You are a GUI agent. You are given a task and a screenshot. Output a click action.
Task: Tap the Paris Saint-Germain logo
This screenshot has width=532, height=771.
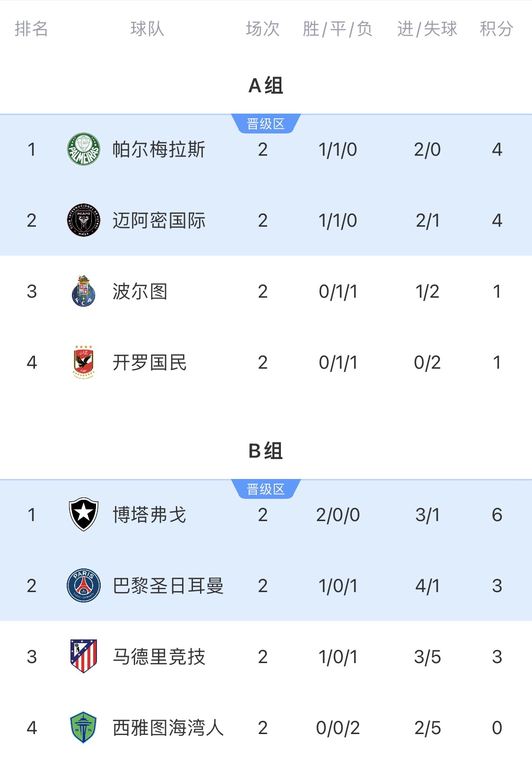[84, 585]
